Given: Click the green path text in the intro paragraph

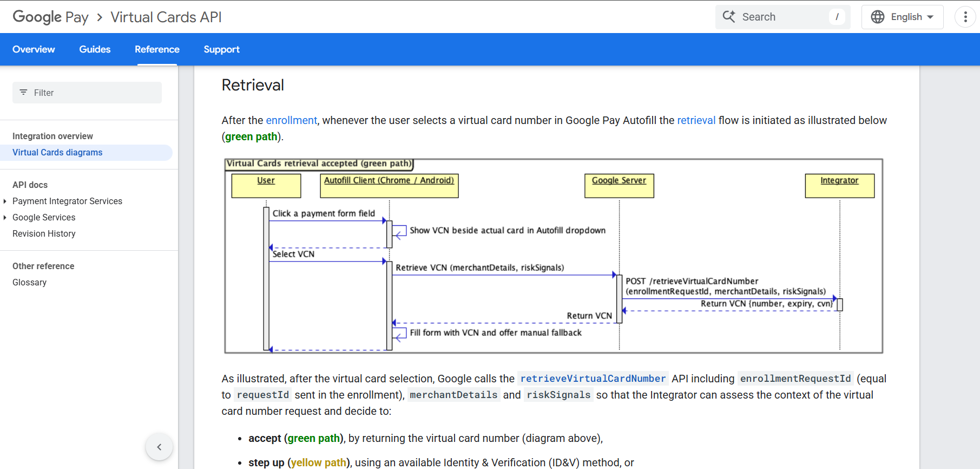Looking at the screenshot, I should [x=251, y=136].
